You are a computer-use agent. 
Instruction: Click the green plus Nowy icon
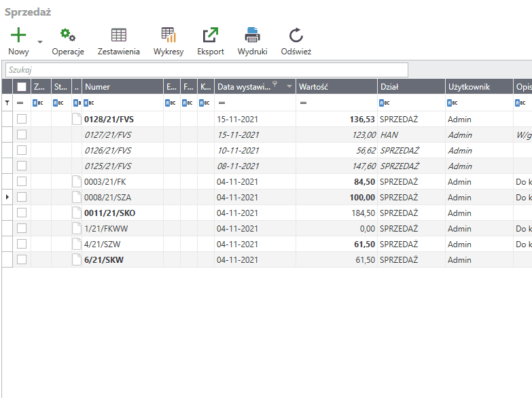point(18,35)
